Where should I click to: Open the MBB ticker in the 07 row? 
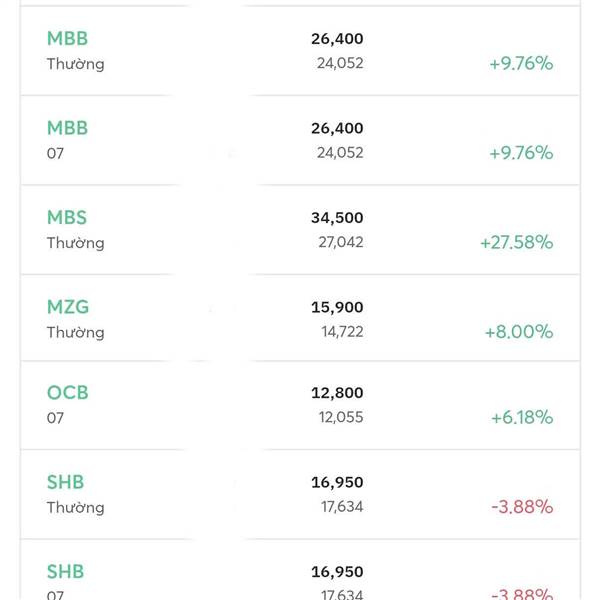click(67, 128)
